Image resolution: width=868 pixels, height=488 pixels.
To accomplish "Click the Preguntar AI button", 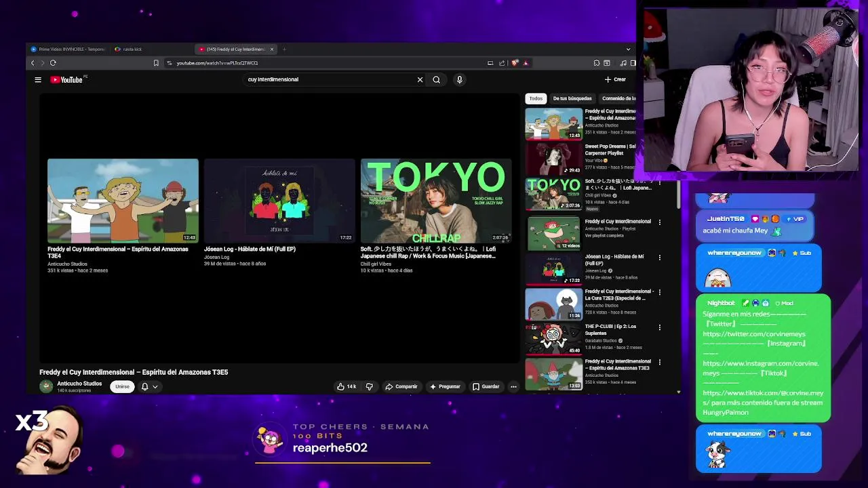I will [445, 386].
